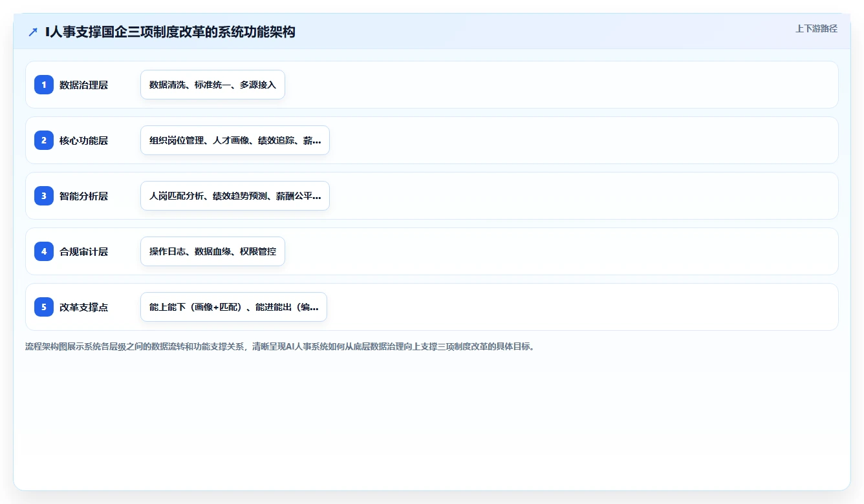Click the number 2 step badge
Screen dimensions: 864x504
tap(44, 140)
